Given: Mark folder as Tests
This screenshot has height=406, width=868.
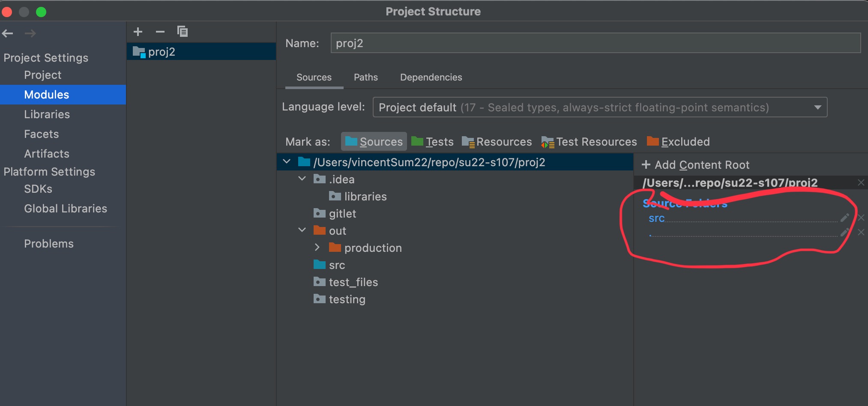Looking at the screenshot, I should pyautogui.click(x=432, y=142).
